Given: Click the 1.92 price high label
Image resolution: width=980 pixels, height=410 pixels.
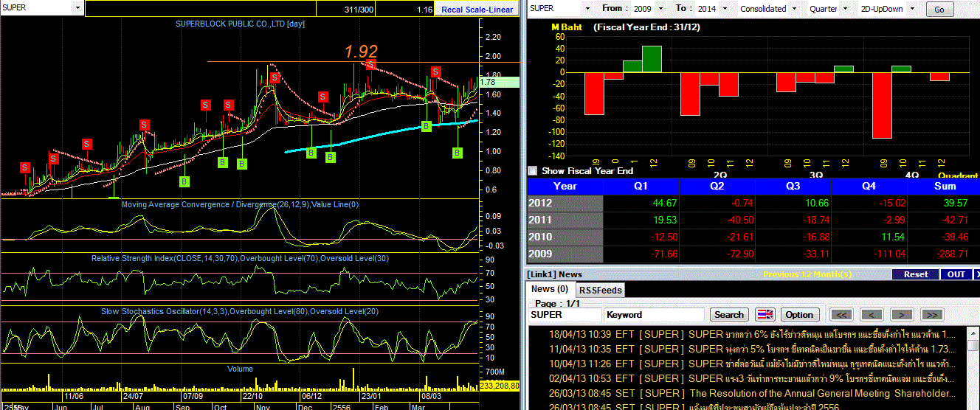Looking at the screenshot, I should (x=361, y=51).
